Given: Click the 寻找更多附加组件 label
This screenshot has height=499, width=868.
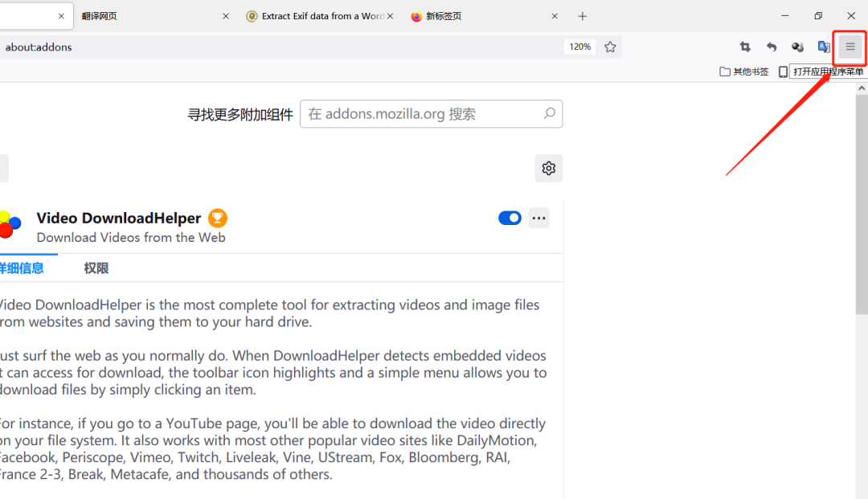Looking at the screenshot, I should click(240, 115).
